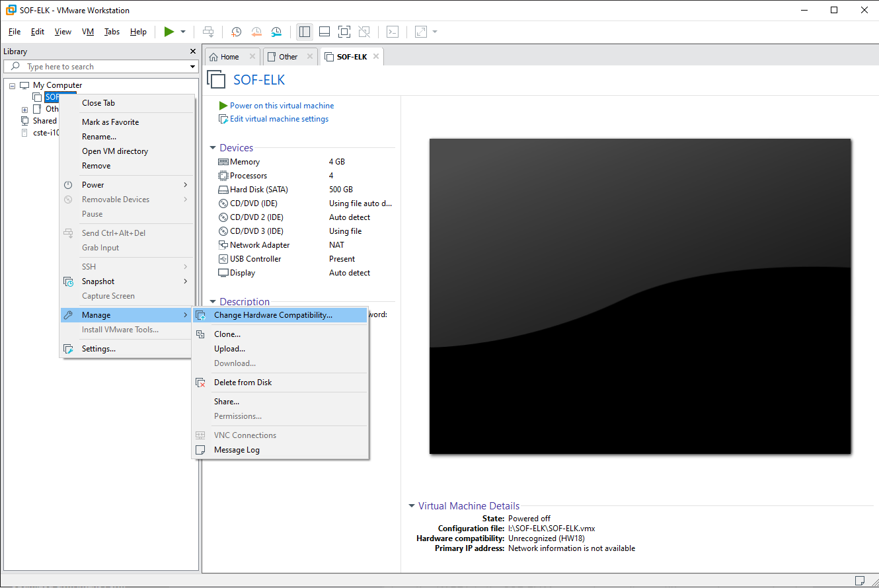
Task: Click the VM black screen preview thumbnail
Action: [640, 296]
